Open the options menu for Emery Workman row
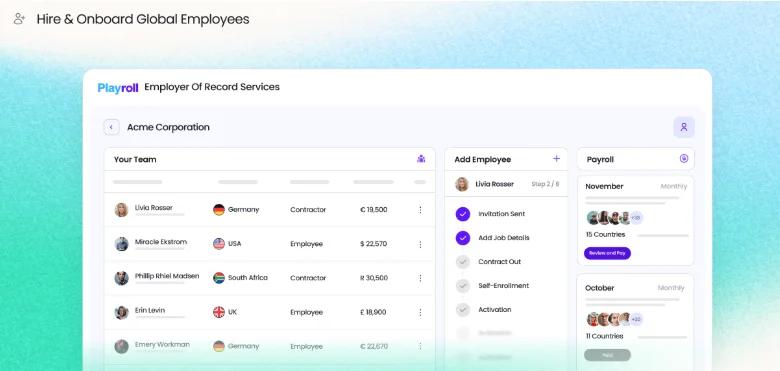This screenshot has height=371, width=780. point(420,346)
